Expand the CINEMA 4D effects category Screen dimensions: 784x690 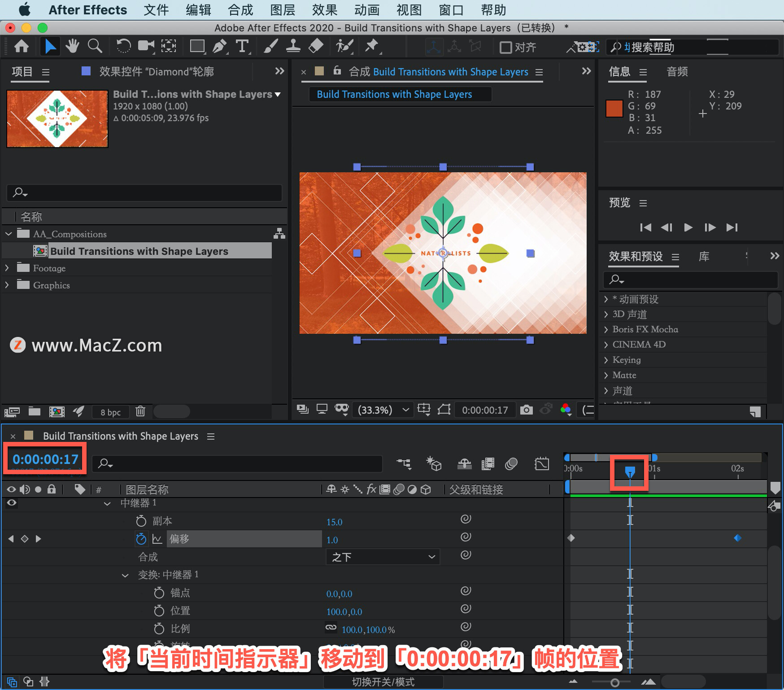pos(606,345)
